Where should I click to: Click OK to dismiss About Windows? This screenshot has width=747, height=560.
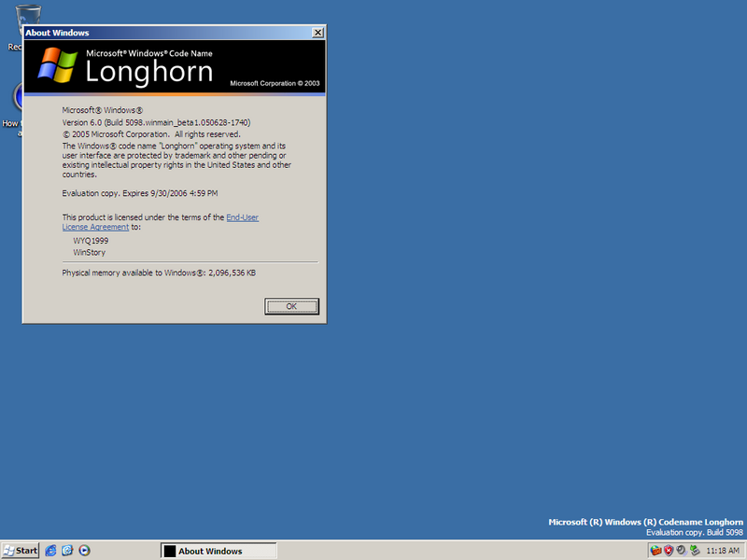pos(291,306)
